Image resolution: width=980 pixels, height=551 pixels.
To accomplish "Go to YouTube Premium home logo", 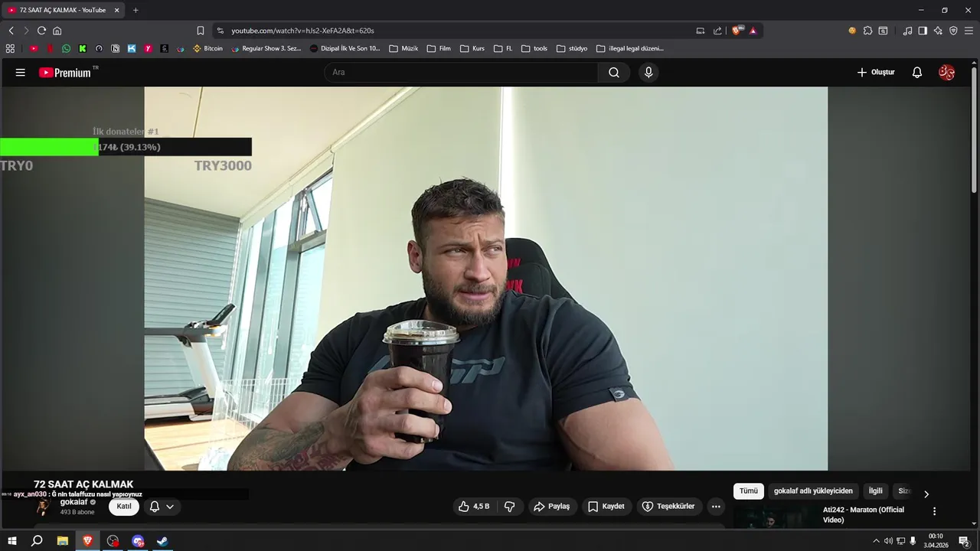I will coord(66,73).
